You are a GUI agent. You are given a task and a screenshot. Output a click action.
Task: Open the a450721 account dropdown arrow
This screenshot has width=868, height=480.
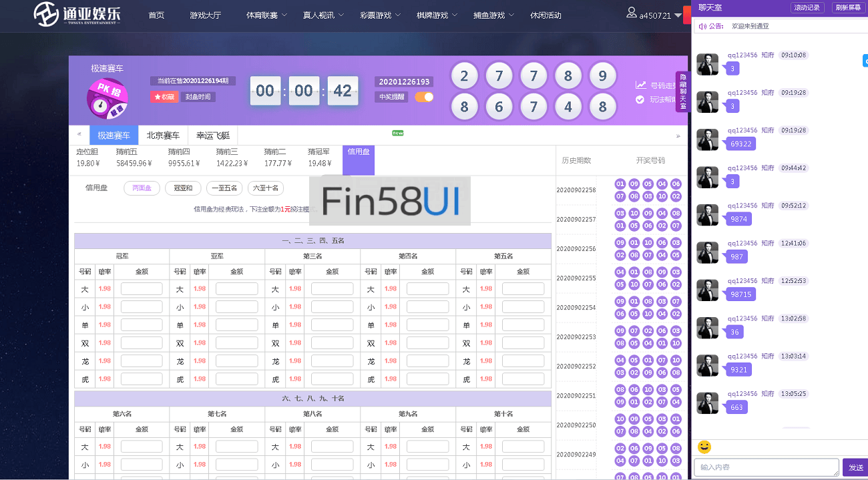[678, 15]
